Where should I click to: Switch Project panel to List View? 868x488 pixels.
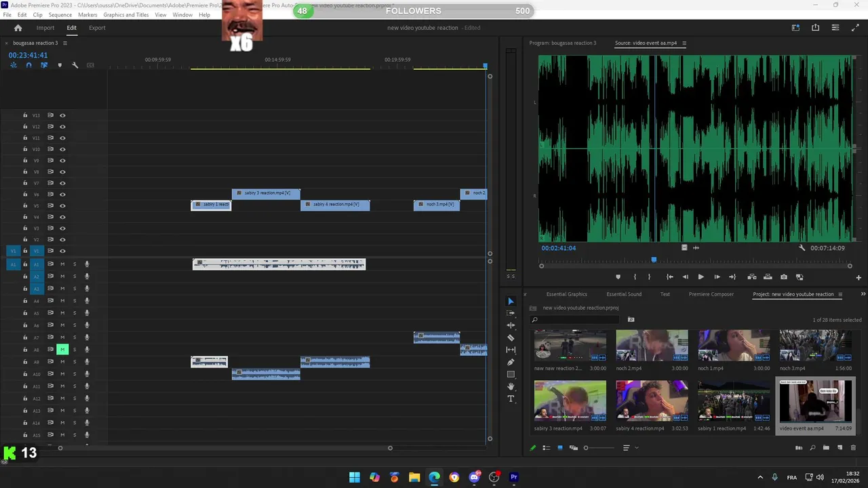click(x=546, y=447)
